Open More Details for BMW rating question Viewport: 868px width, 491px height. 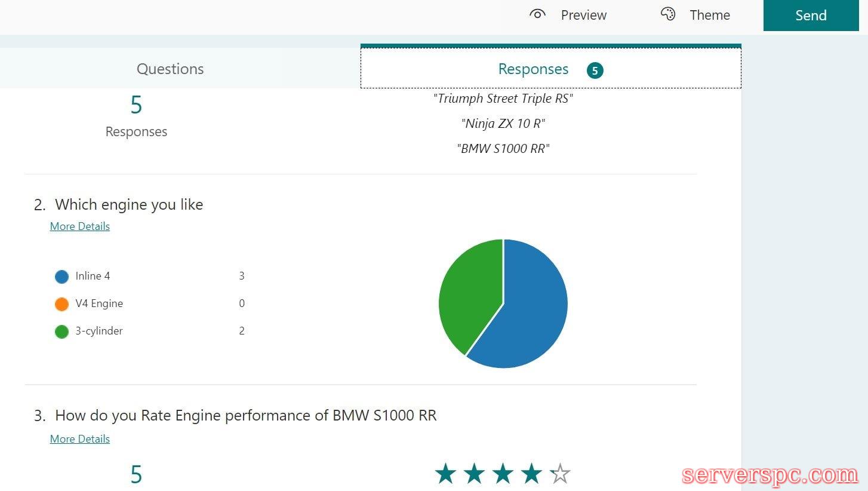[80, 439]
